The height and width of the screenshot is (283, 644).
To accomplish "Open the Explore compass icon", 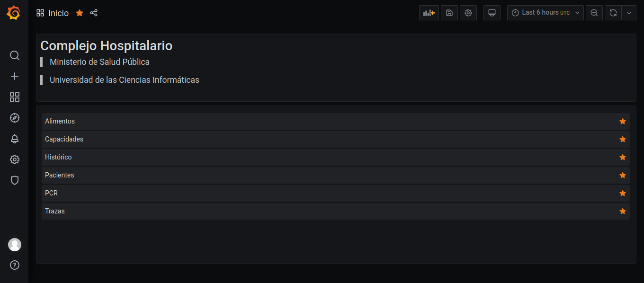I will (15, 118).
